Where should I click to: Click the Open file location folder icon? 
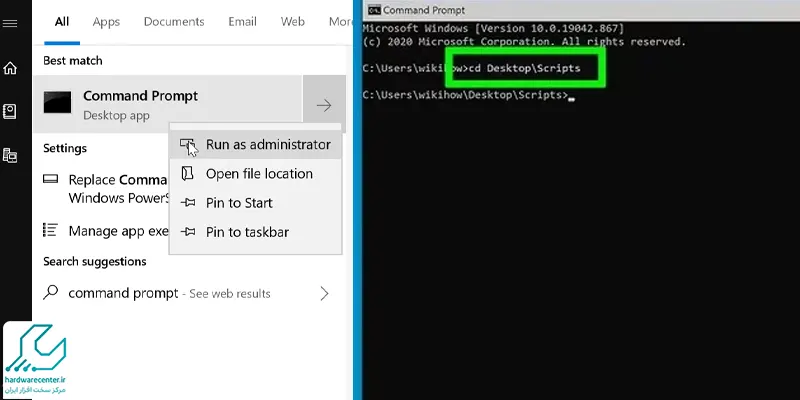(187, 173)
